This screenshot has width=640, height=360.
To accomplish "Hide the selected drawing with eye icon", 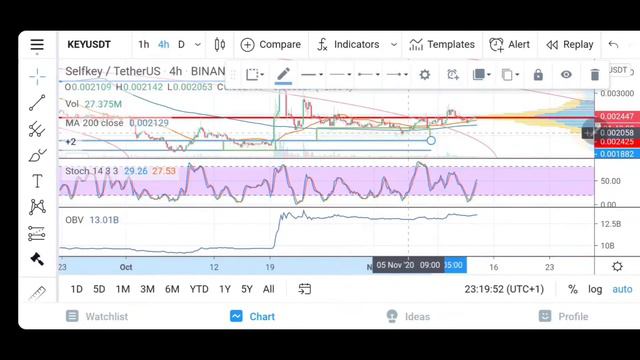I will (x=566, y=75).
